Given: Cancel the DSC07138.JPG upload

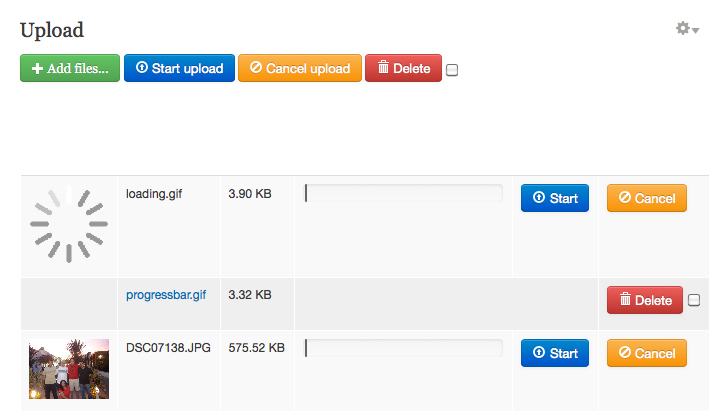Looking at the screenshot, I should (647, 353).
